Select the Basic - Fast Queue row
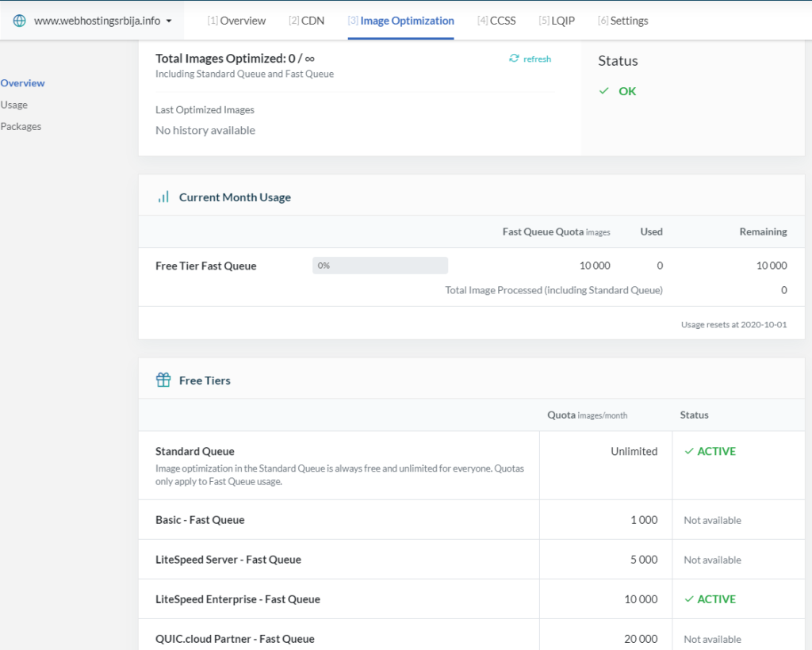812x650 pixels. (x=471, y=519)
